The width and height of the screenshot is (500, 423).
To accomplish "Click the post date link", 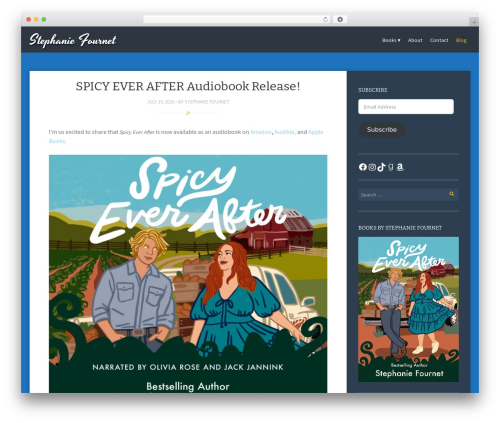I will (161, 102).
